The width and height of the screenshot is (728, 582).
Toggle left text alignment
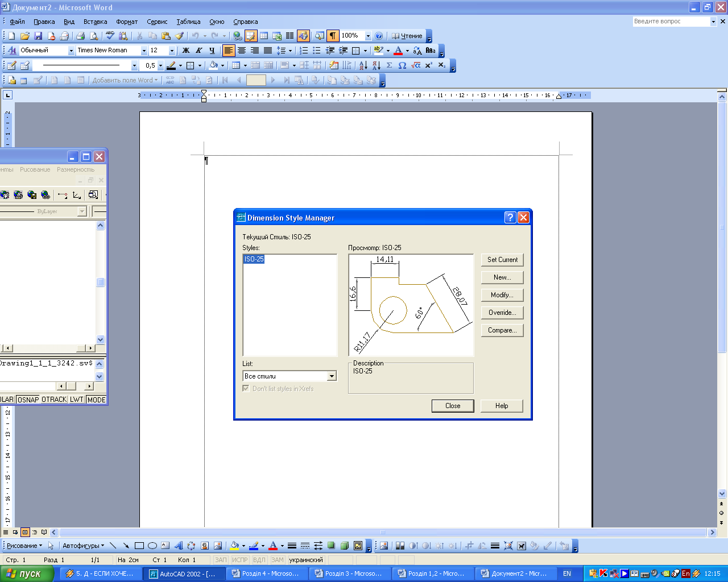[x=229, y=51]
